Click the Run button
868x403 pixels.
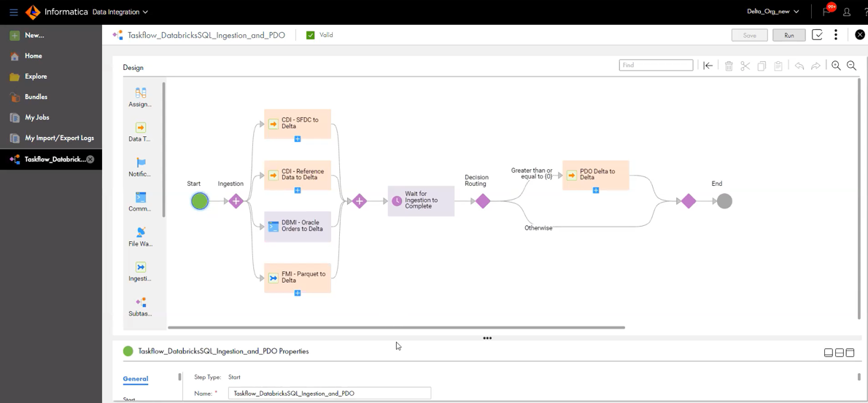788,35
